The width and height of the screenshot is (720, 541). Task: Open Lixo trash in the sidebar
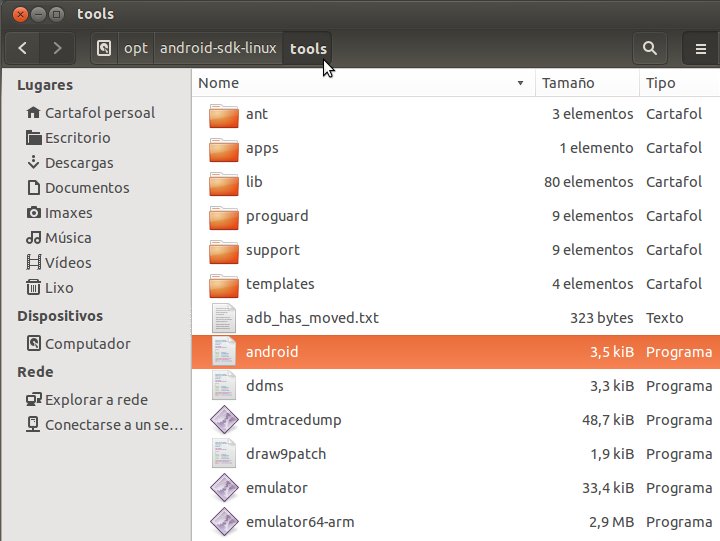(x=50, y=287)
